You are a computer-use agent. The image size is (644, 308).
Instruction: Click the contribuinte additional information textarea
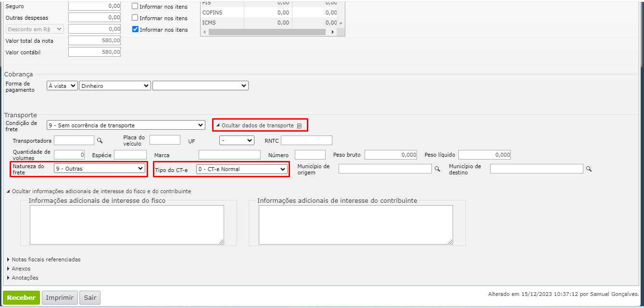click(x=356, y=225)
